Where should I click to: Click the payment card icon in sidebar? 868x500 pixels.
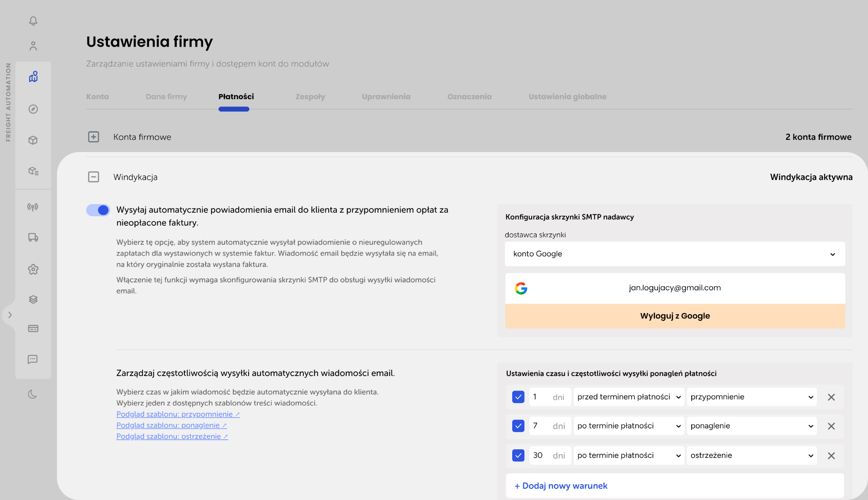coord(33,329)
